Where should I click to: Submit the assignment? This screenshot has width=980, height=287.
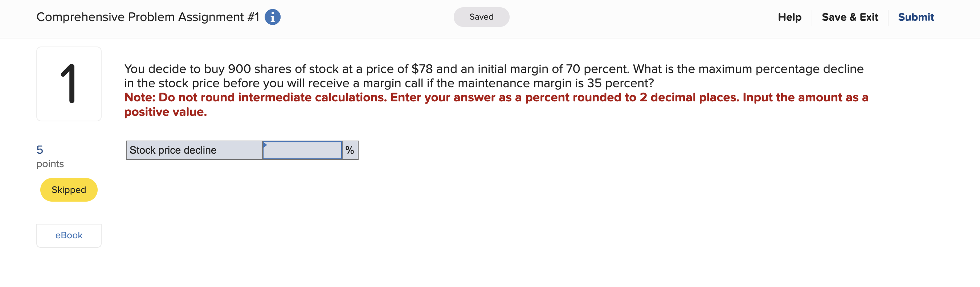pyautogui.click(x=916, y=17)
